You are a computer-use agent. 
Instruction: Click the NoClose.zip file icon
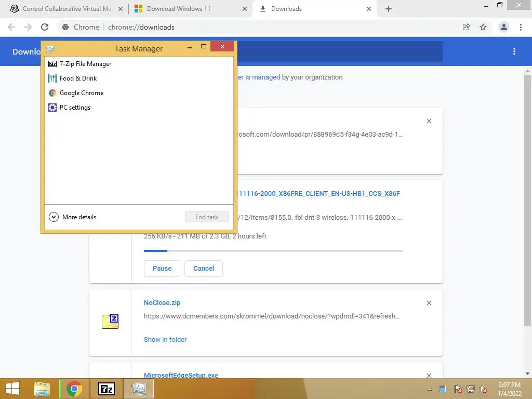click(110, 322)
